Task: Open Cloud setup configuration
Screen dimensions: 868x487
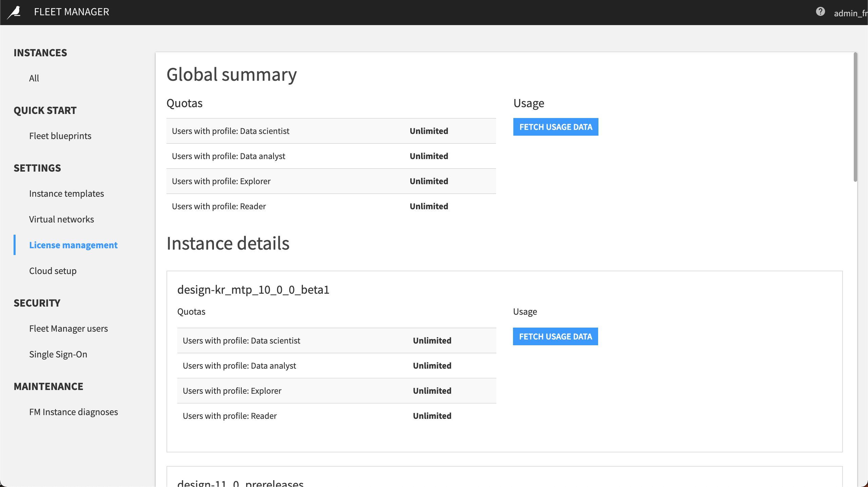Action: coord(53,271)
